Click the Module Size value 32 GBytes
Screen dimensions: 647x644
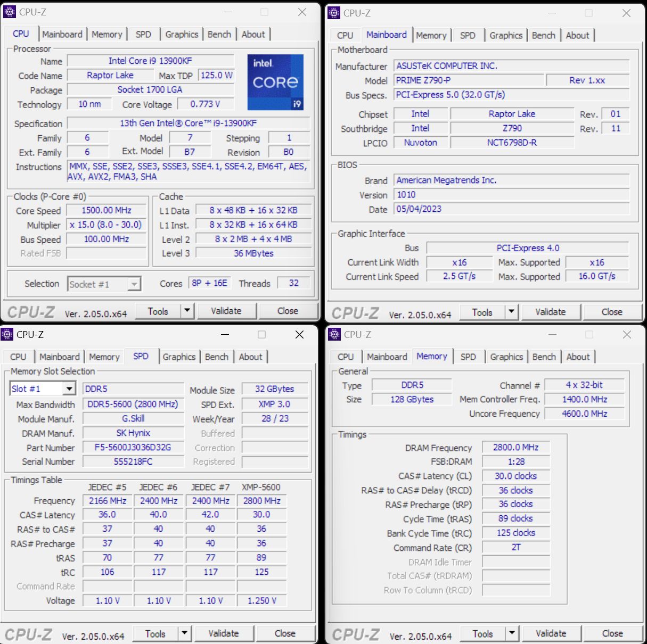tap(275, 389)
